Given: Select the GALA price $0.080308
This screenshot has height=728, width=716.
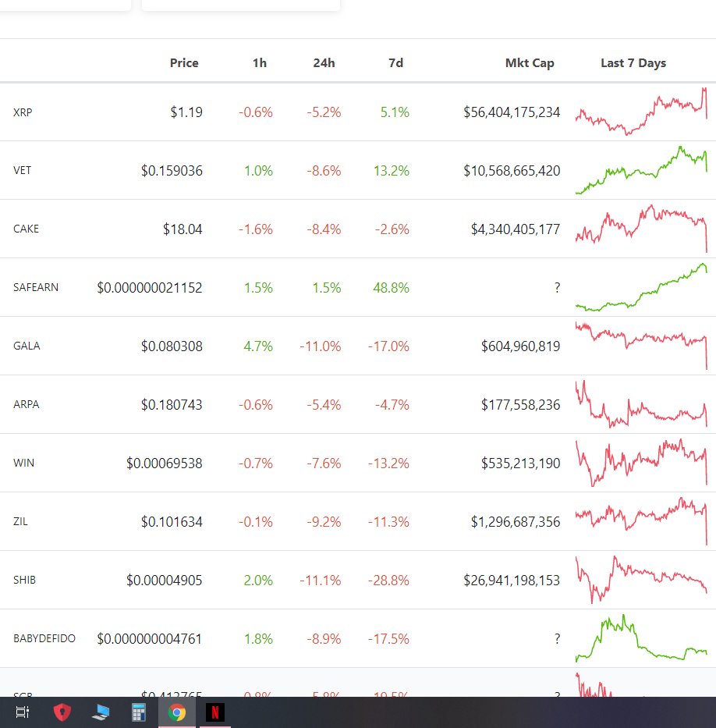Looking at the screenshot, I should 172,346.
